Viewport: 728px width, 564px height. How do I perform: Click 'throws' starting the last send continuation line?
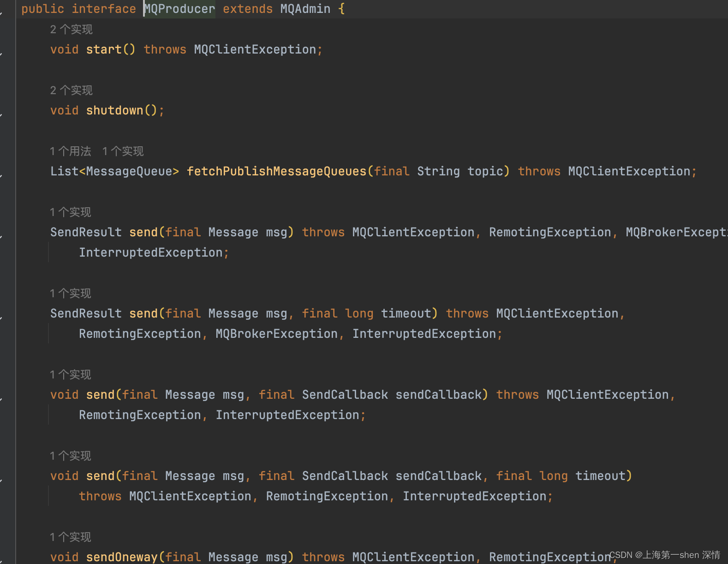pos(100,496)
